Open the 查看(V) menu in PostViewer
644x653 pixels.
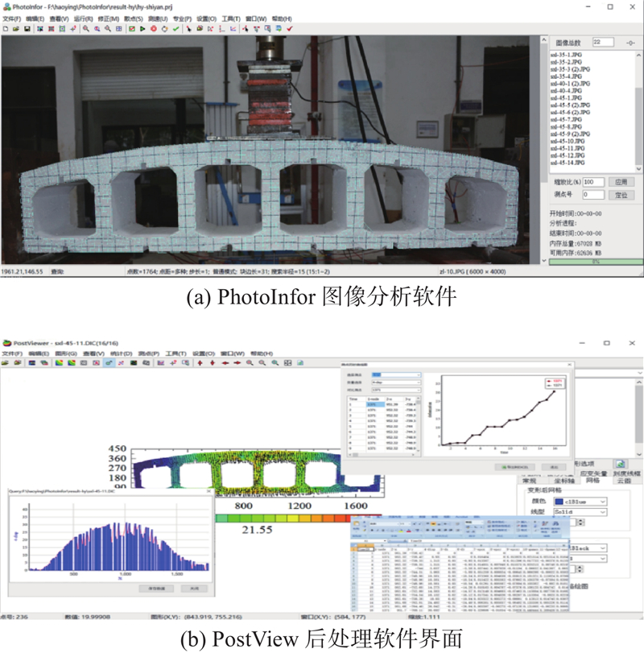93,353
